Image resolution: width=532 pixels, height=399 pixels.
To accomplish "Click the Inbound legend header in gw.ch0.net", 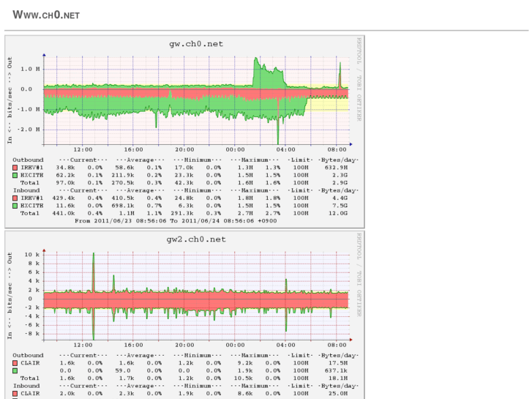I will [x=26, y=190].
